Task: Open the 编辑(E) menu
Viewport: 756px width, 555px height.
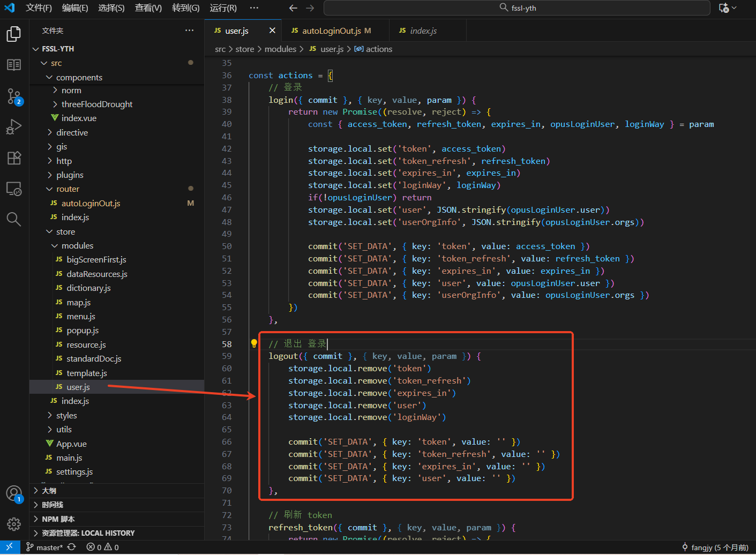Action: coord(75,8)
